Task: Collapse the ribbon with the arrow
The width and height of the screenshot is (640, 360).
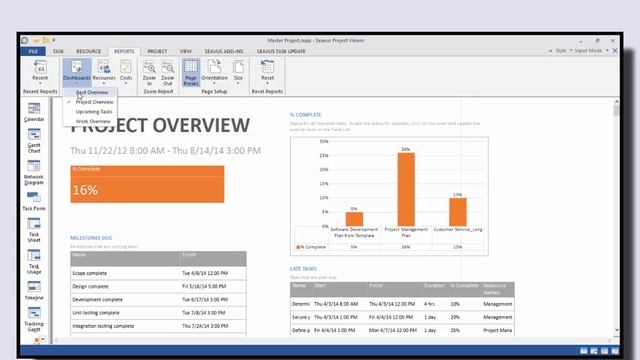Action: [x=550, y=51]
